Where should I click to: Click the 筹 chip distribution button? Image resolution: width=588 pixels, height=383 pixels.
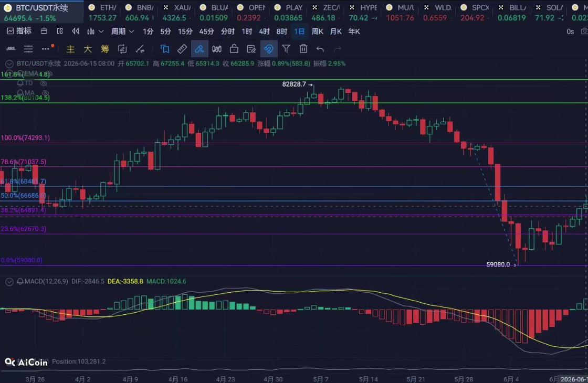[105, 49]
